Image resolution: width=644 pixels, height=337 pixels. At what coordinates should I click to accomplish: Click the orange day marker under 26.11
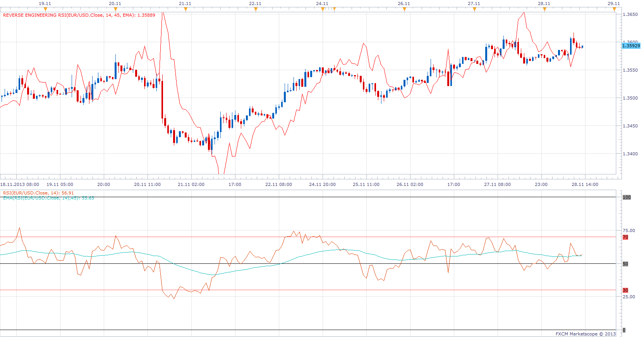coord(404,9)
